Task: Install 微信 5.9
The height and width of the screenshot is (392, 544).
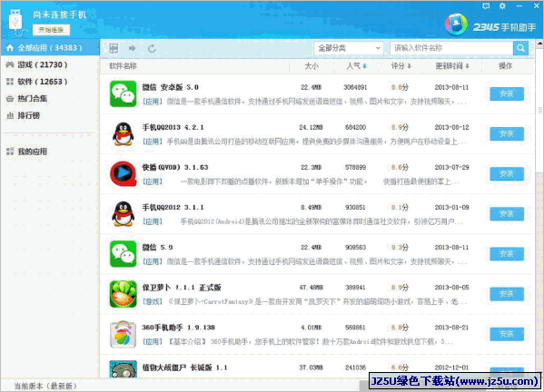Action: [x=507, y=254]
